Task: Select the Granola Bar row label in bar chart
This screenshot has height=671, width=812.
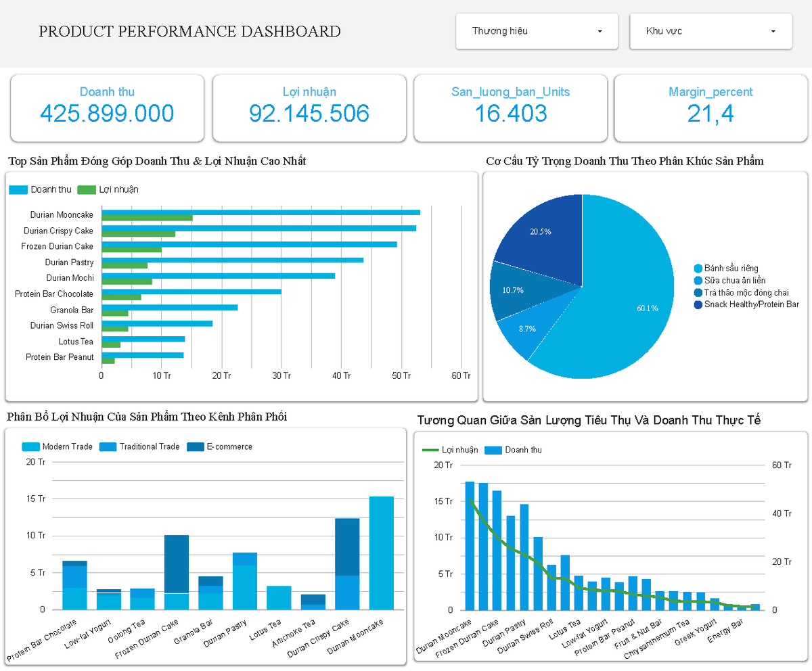Action: pos(72,310)
